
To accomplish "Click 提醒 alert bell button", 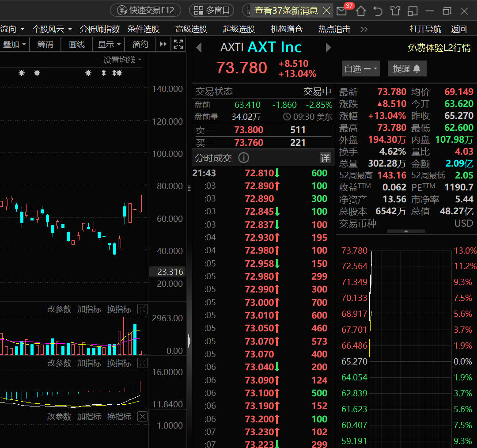I will point(407,69).
